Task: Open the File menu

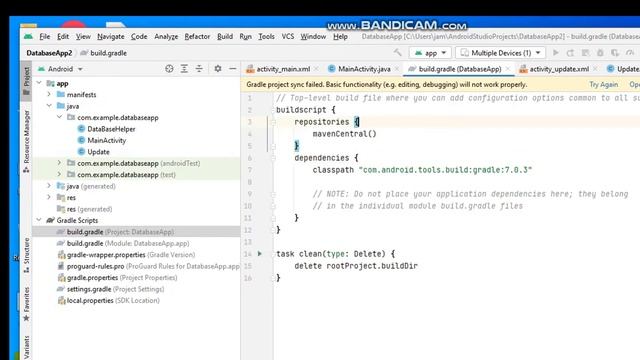Action: (x=44, y=37)
